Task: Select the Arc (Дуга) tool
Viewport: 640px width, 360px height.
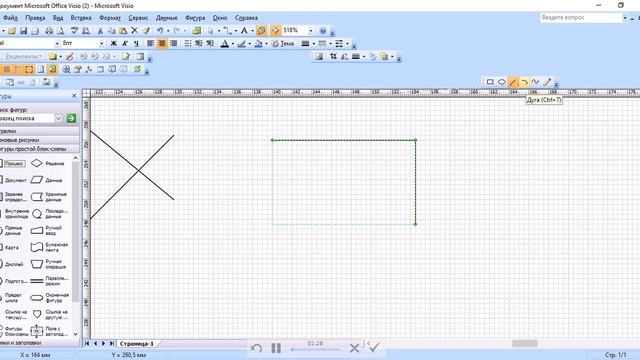Action: pos(524,82)
